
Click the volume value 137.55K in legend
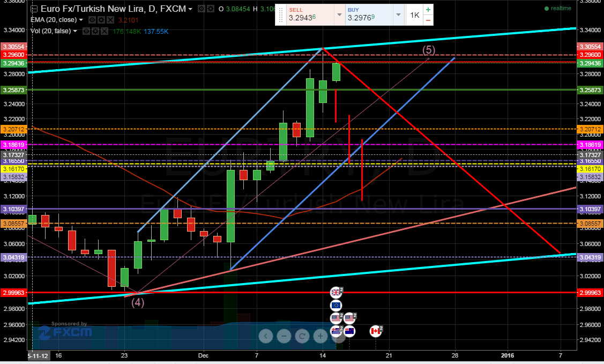click(x=156, y=32)
